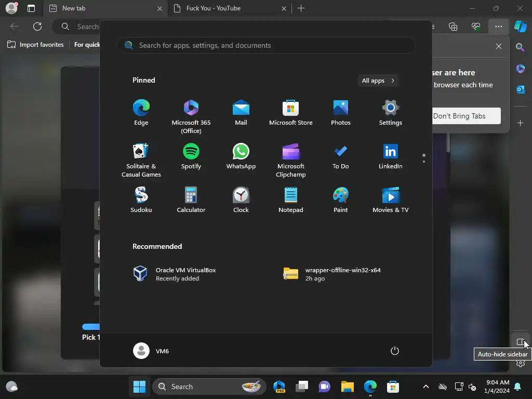Click the taskbar Search box

tap(210, 387)
